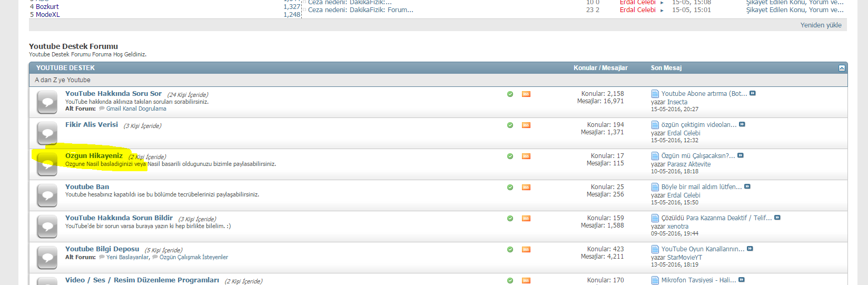View Erdal Celebi profile in Youtube Ban row
Screen dimensions: 868x285
tap(684, 195)
